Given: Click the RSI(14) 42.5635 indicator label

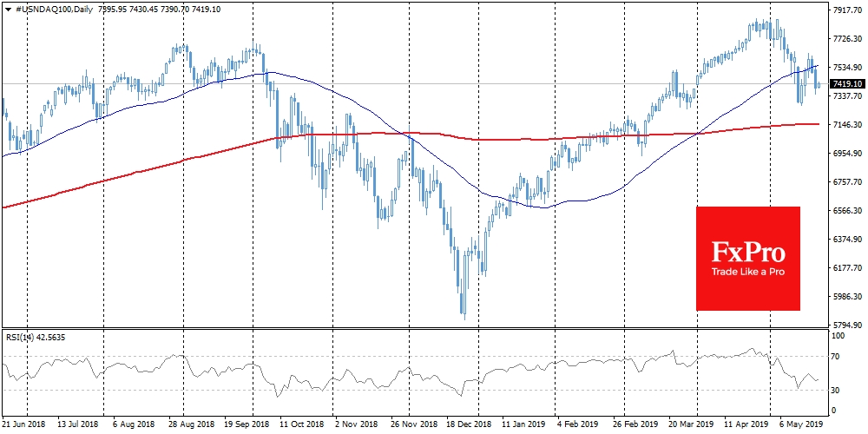Looking at the screenshot, I should point(36,337).
